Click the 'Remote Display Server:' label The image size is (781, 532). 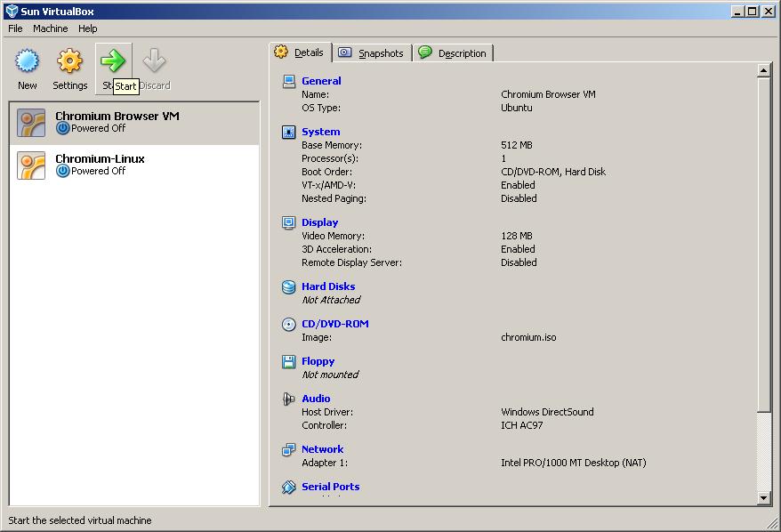[x=351, y=263]
